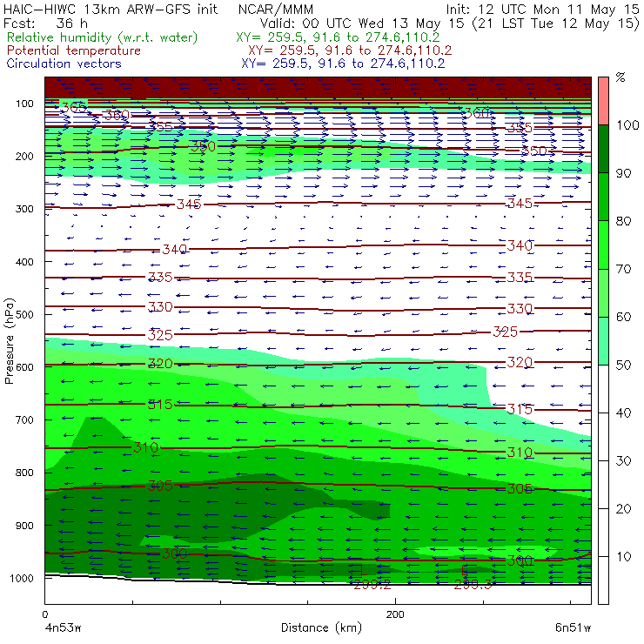
Task: Click the '50' colorbar label
Action: (623, 366)
